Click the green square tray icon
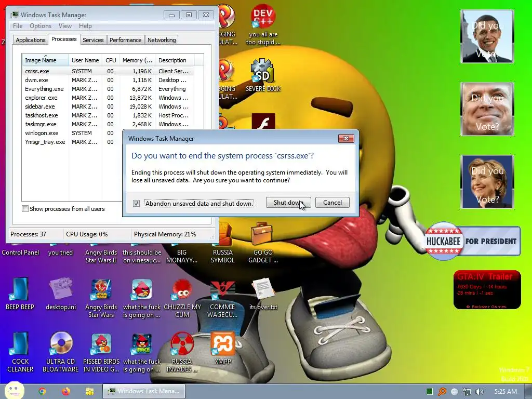 (430, 392)
